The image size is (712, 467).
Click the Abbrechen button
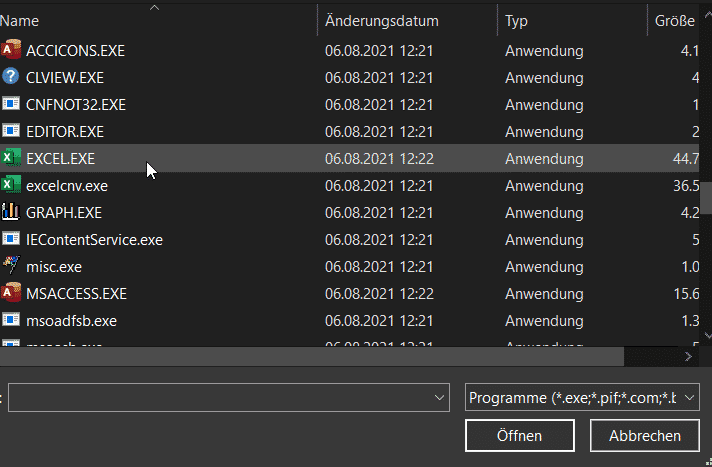[x=644, y=436]
